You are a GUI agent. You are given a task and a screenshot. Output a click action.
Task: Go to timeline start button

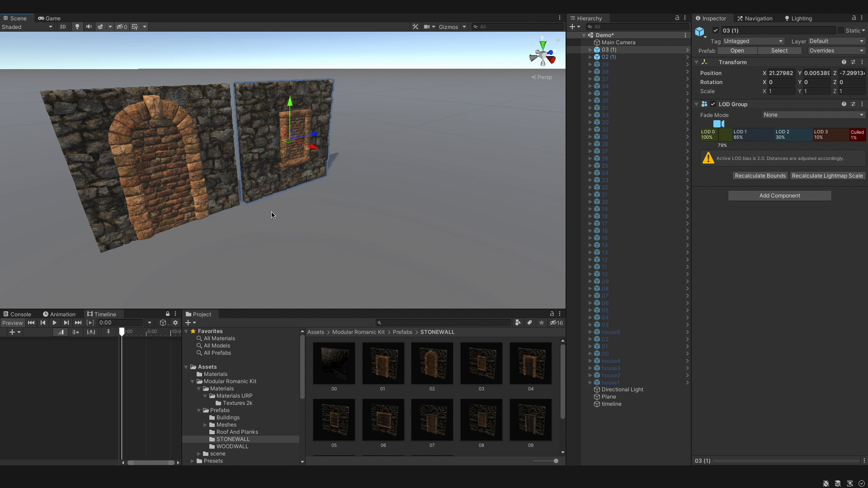31,323
